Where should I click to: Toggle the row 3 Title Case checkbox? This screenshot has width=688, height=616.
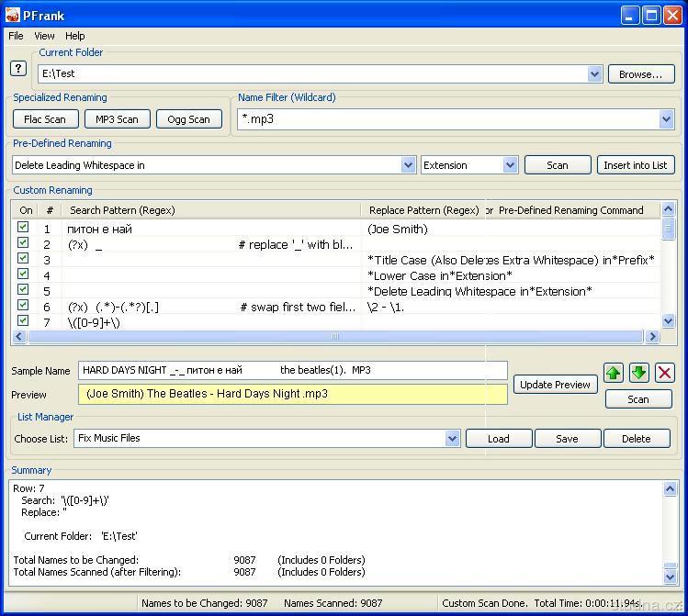click(x=24, y=259)
